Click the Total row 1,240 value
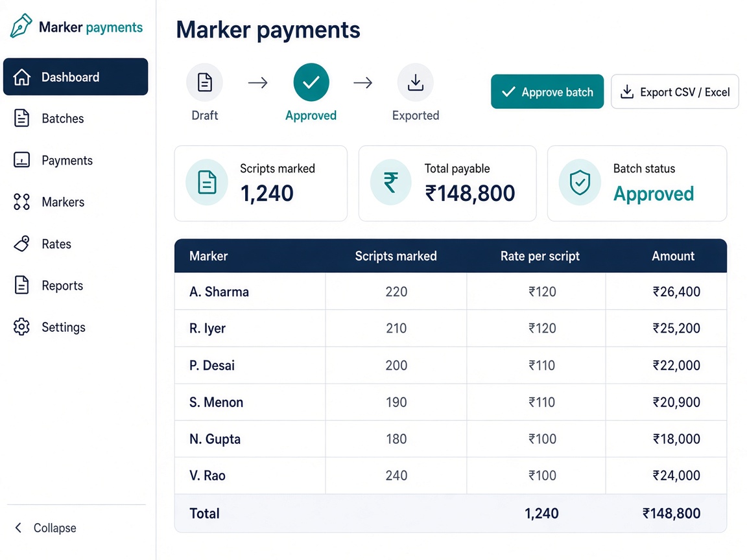Screen dimensions: 747x560 541,513
